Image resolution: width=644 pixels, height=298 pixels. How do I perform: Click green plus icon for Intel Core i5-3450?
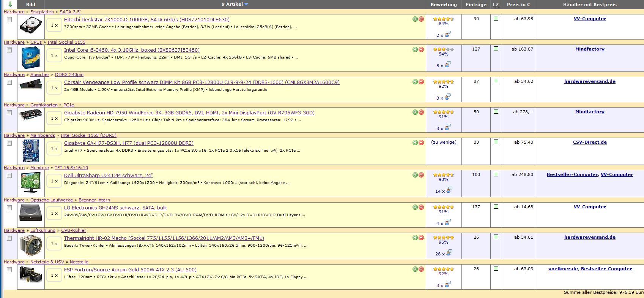[415, 49]
